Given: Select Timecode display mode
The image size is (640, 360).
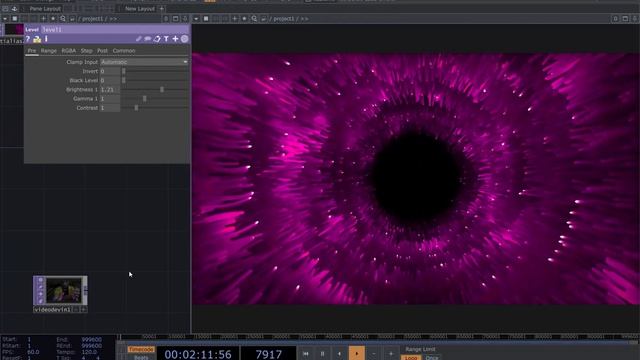Looking at the screenshot, I should [141, 349].
